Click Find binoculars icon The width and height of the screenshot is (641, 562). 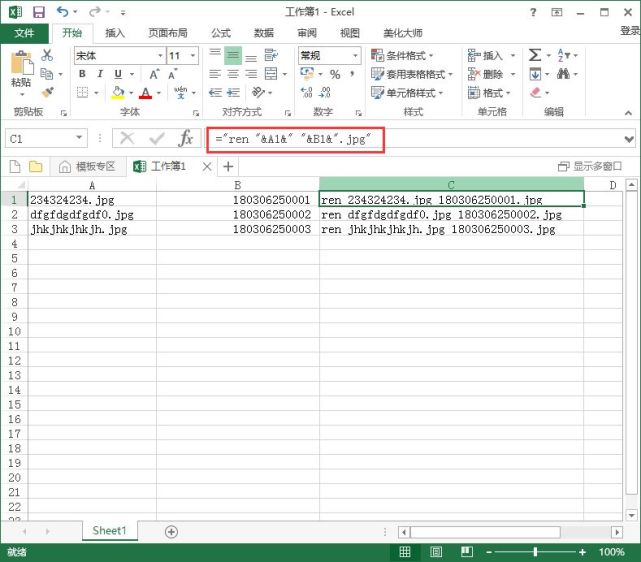pyautogui.click(x=563, y=74)
